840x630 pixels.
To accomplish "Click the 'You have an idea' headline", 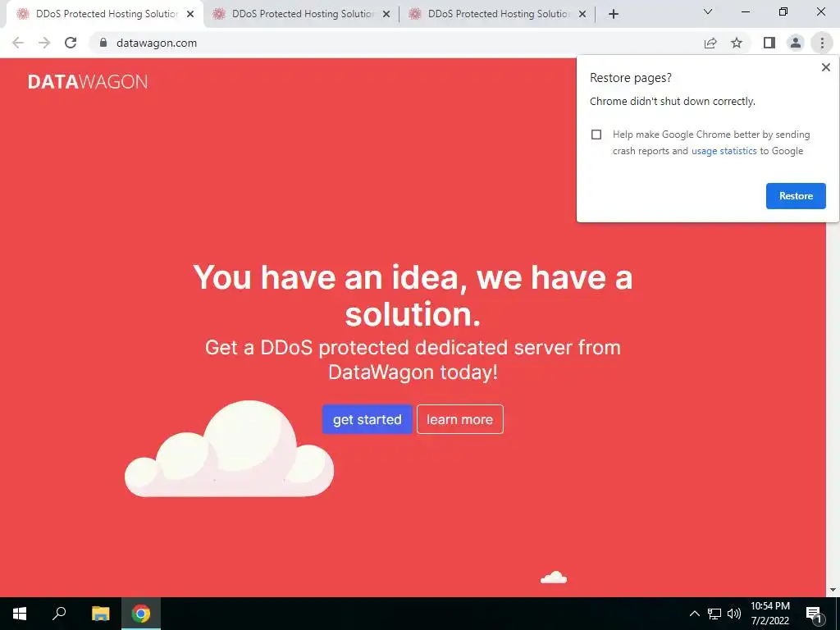I will pyautogui.click(x=413, y=295).
